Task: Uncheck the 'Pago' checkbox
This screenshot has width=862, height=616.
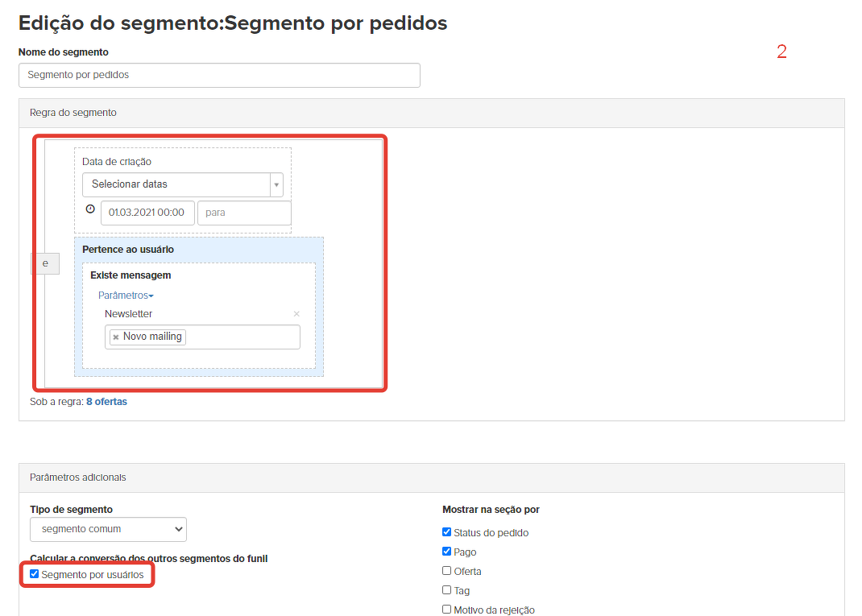Action: point(447,552)
